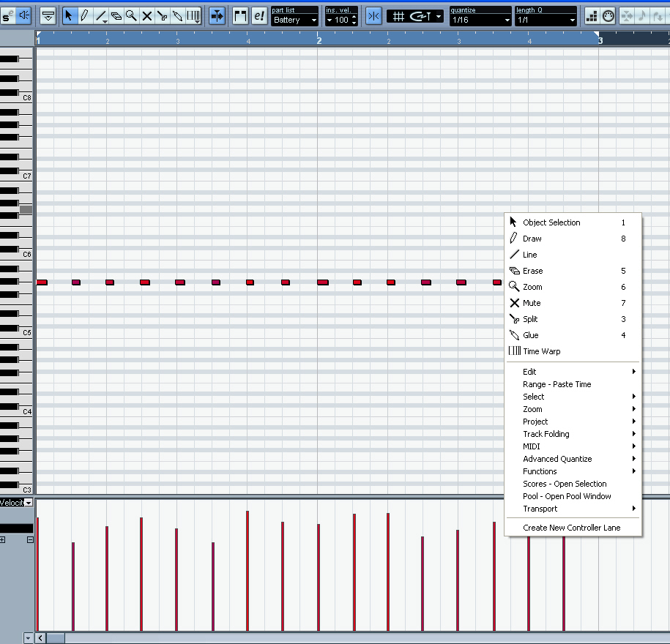The height and width of the screenshot is (644, 670).
Task: Click Pool - Open Pool Window entry
Action: coord(573,496)
